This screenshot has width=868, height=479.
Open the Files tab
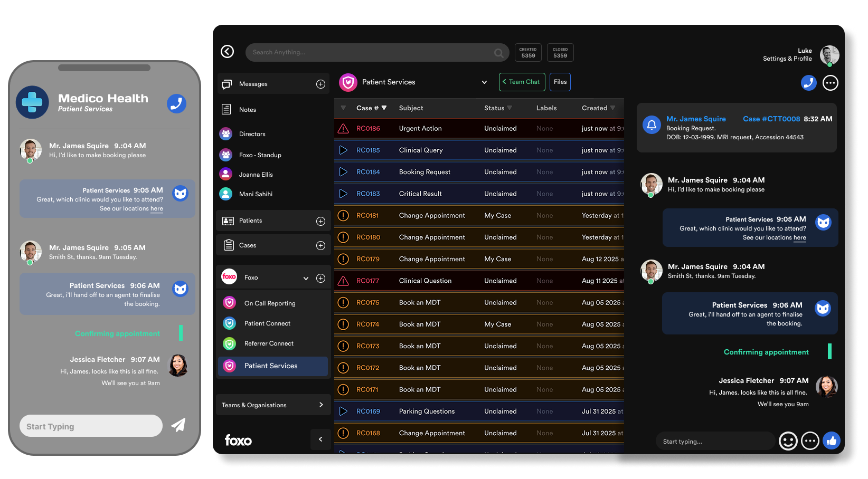click(x=560, y=82)
